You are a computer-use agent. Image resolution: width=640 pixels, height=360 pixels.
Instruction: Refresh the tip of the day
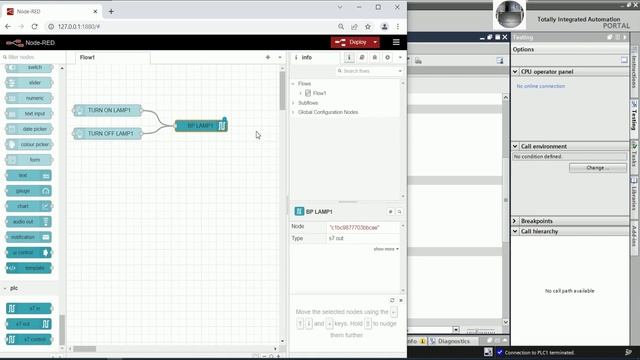pyautogui.click(x=392, y=300)
